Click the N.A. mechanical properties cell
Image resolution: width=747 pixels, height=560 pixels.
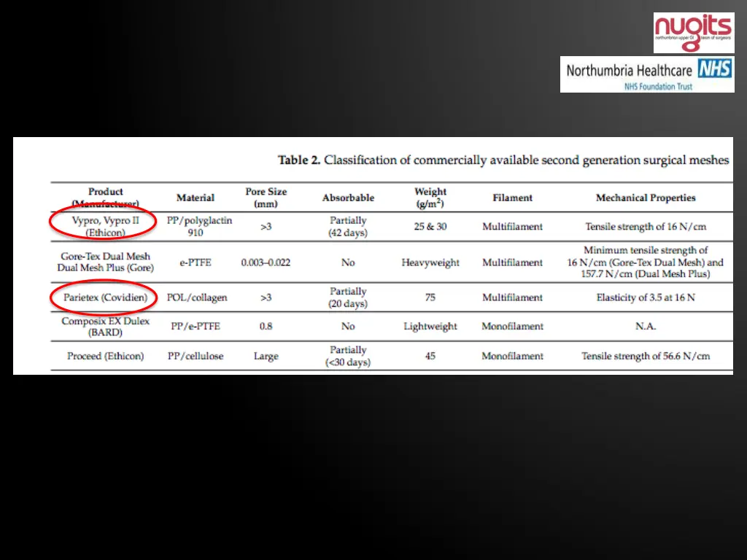pyautogui.click(x=646, y=327)
